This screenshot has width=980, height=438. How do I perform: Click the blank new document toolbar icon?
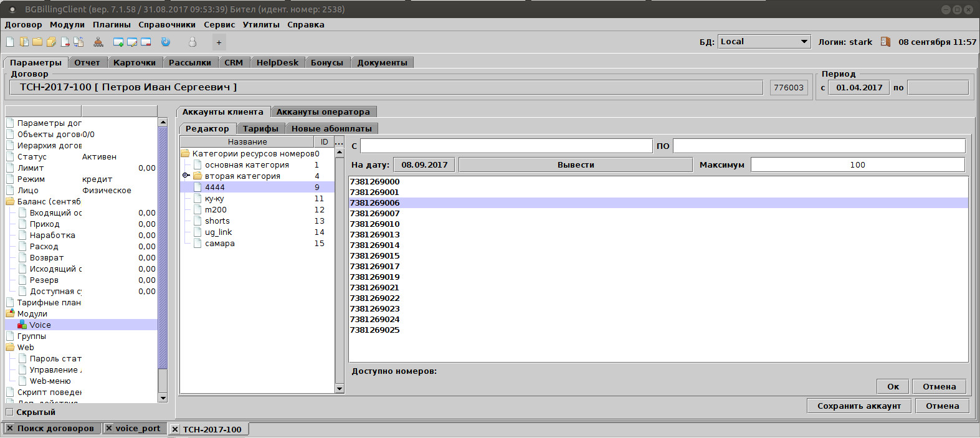click(x=10, y=42)
